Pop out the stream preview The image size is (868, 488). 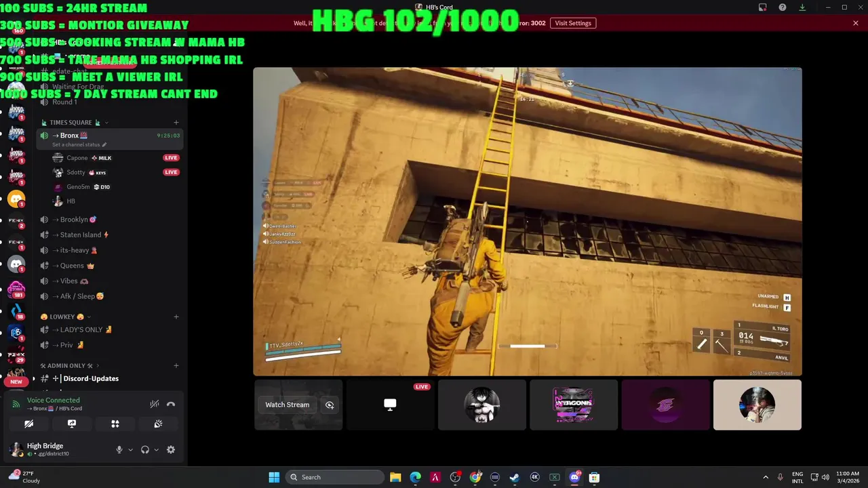point(330,405)
